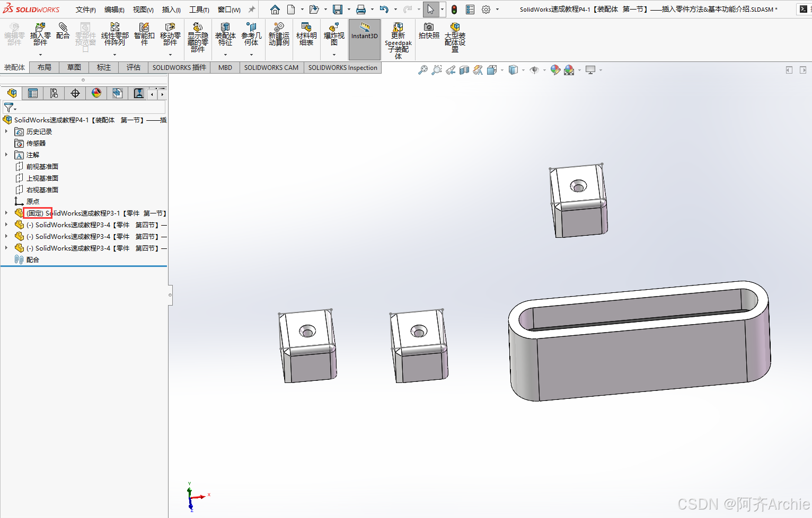Switch to SOLIDWORKS CAM tab
This screenshot has height=518, width=812.
click(271, 67)
